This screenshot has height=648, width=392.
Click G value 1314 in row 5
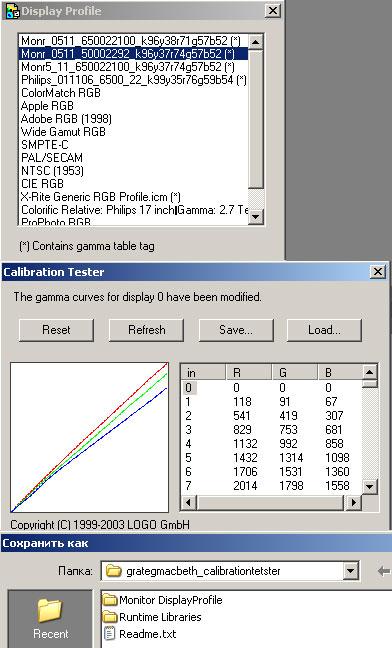point(291,458)
